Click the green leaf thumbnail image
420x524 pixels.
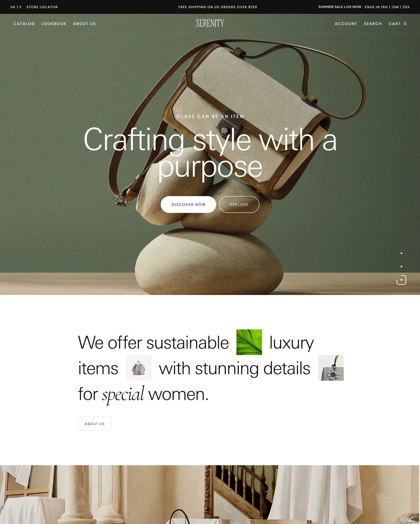pyautogui.click(x=249, y=342)
